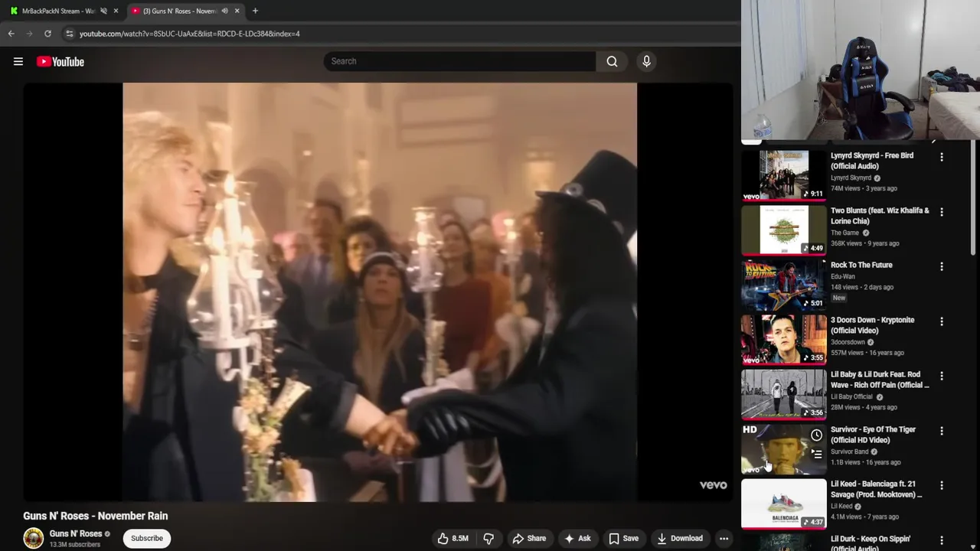Open options menu for Rich Off Pain
Image resolution: width=980 pixels, height=551 pixels.
[942, 376]
